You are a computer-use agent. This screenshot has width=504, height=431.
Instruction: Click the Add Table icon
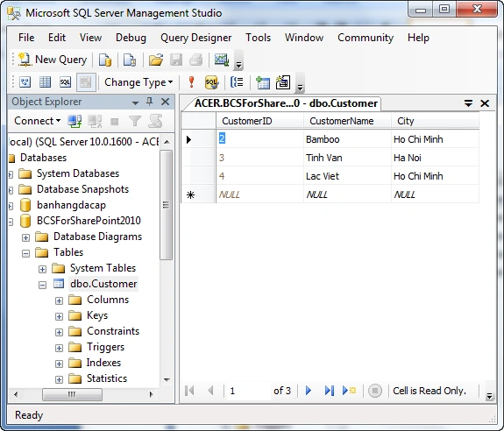point(263,82)
